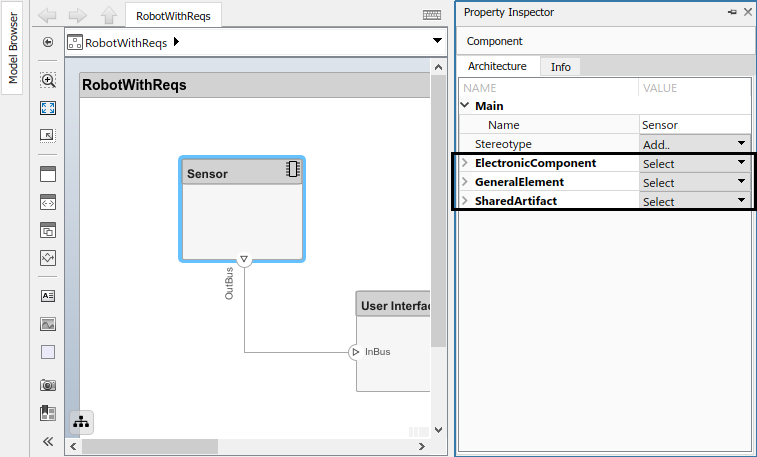This screenshot has height=457, width=757.
Task: Open the Model Browser side panel
Action: tap(13, 48)
